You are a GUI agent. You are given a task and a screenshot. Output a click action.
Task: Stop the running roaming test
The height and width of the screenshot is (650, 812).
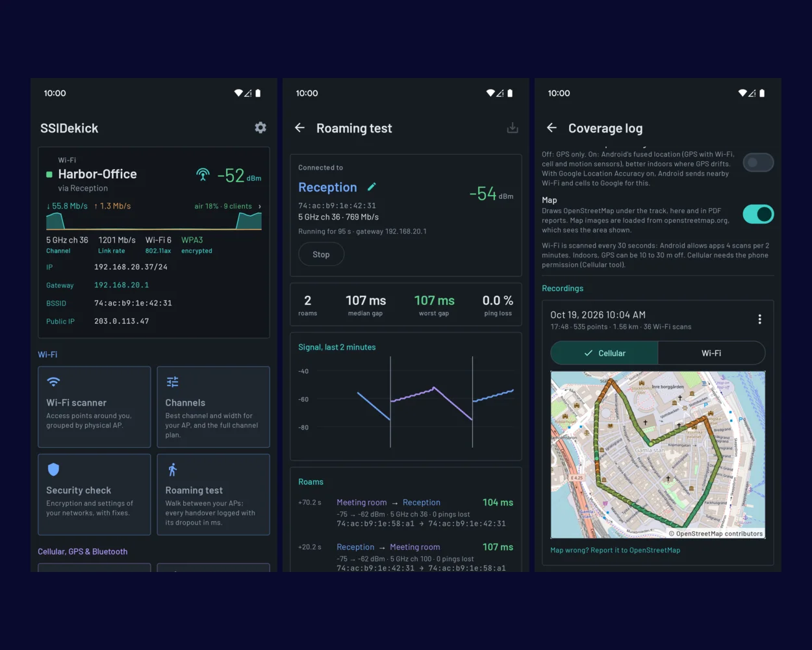tap(321, 254)
